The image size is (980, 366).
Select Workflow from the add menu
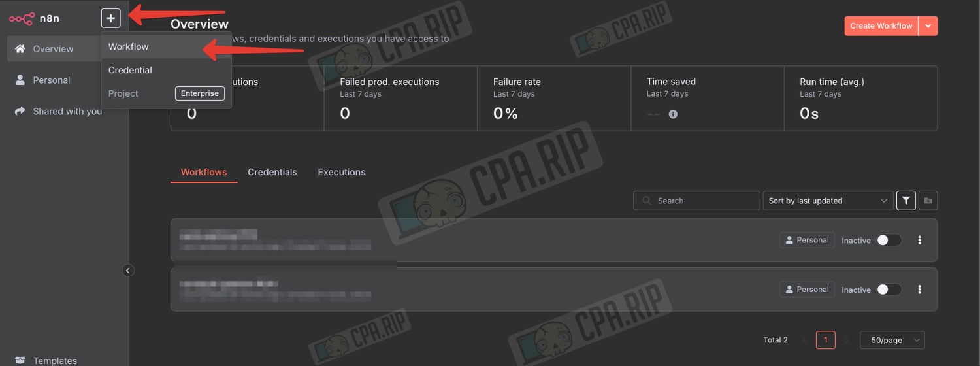click(x=129, y=47)
